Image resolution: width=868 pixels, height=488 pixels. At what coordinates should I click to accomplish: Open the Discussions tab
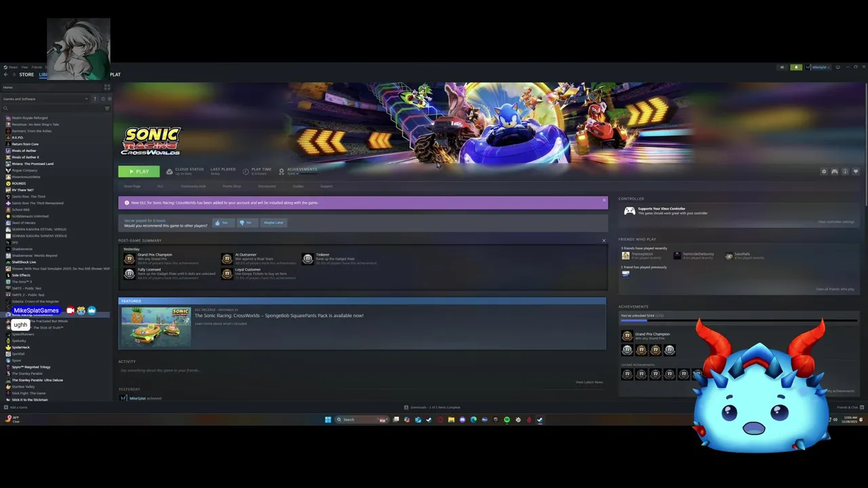point(267,186)
